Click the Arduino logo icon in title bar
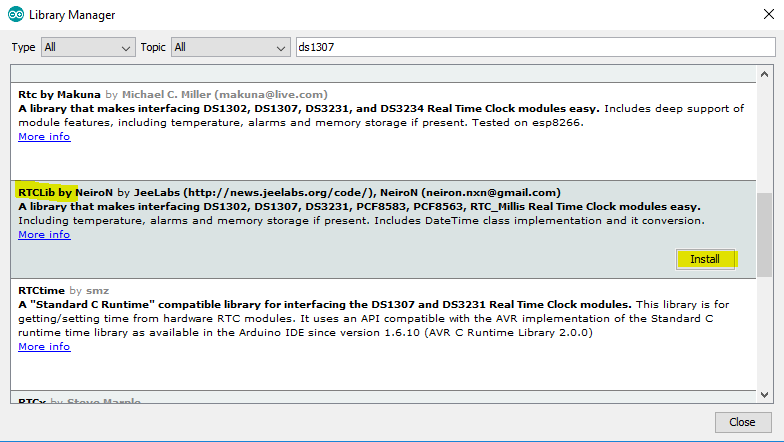The image size is (784, 442). [x=16, y=14]
